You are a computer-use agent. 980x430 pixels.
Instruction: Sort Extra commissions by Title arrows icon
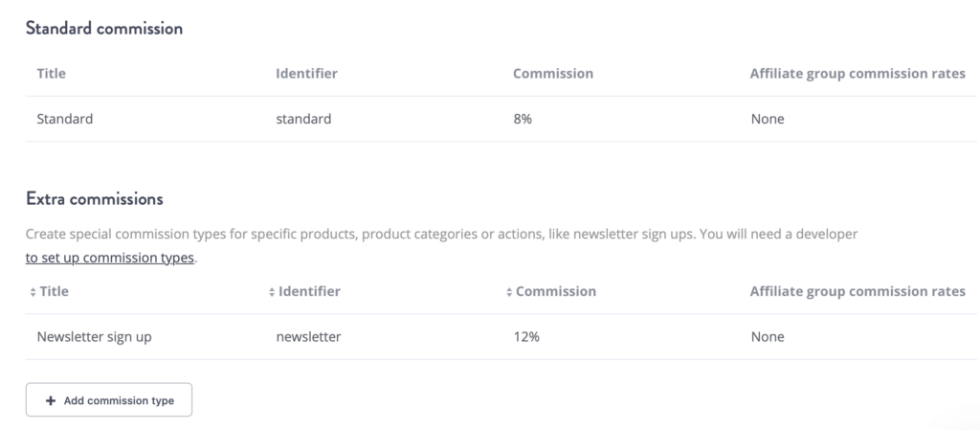(33, 291)
